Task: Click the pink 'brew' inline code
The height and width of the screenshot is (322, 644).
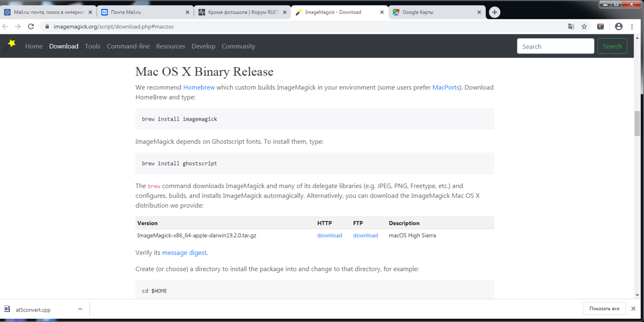Action: [154, 186]
